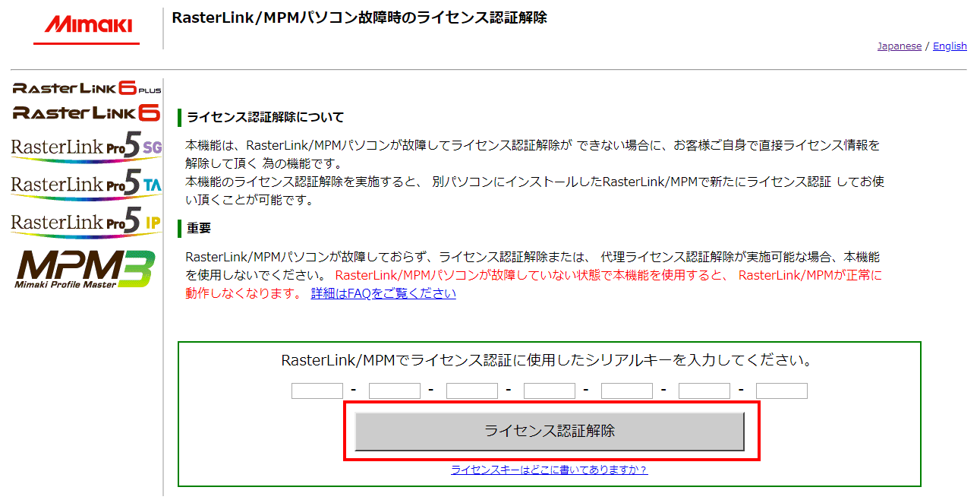Focus the seventh serial key field
The image size is (980, 503).
[x=782, y=391]
